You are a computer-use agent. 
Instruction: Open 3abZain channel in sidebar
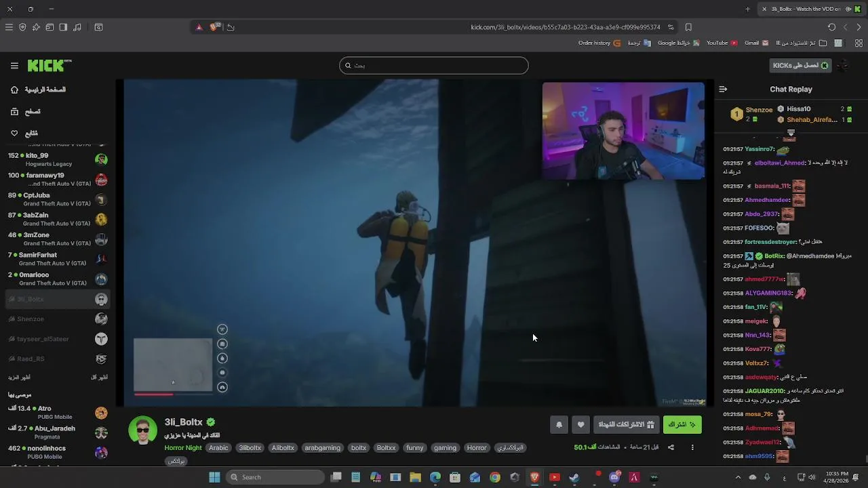coord(58,219)
